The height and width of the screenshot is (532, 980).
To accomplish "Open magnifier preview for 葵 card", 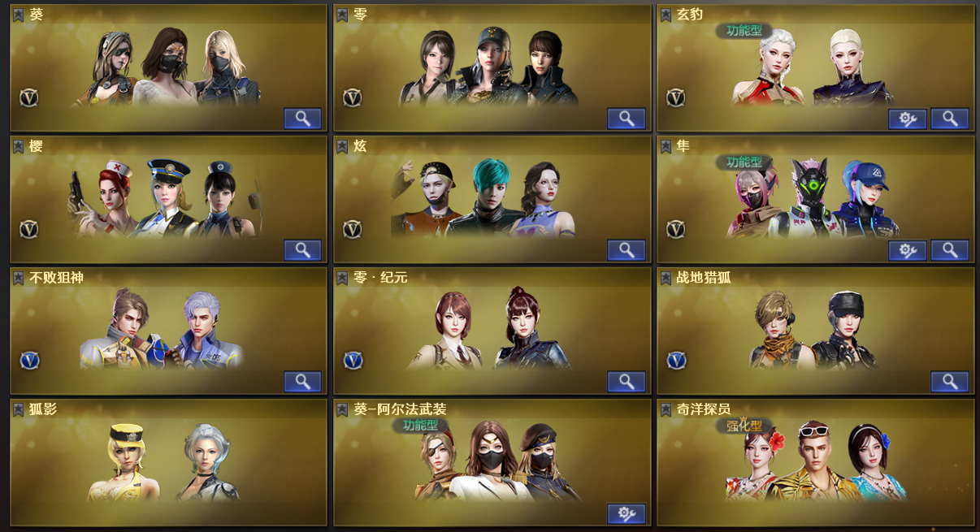I will tap(302, 119).
